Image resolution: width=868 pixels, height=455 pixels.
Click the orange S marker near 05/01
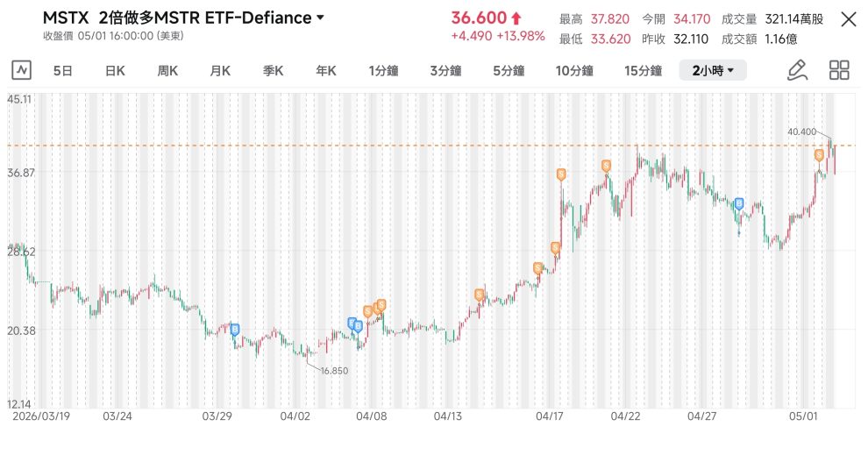pyautogui.click(x=819, y=155)
